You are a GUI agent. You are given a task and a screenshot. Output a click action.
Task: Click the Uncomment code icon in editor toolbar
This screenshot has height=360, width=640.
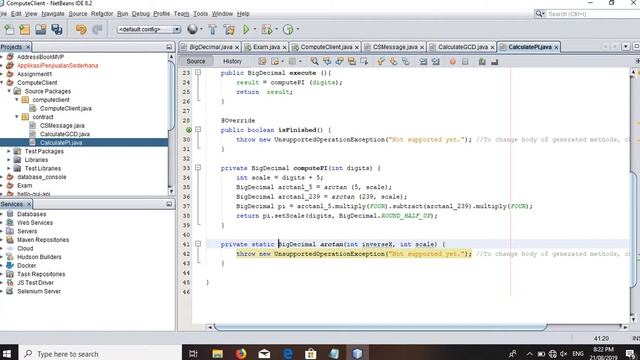click(495, 62)
